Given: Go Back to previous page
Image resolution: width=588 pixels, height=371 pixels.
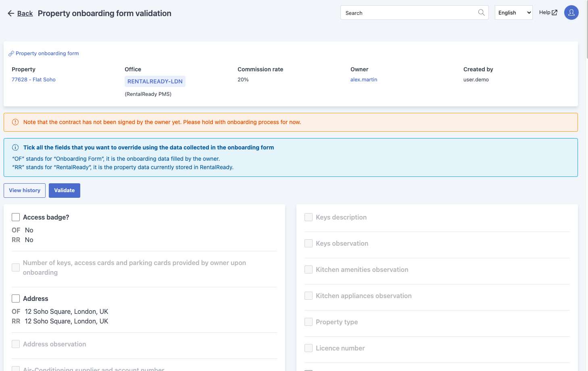Looking at the screenshot, I should click(25, 13).
